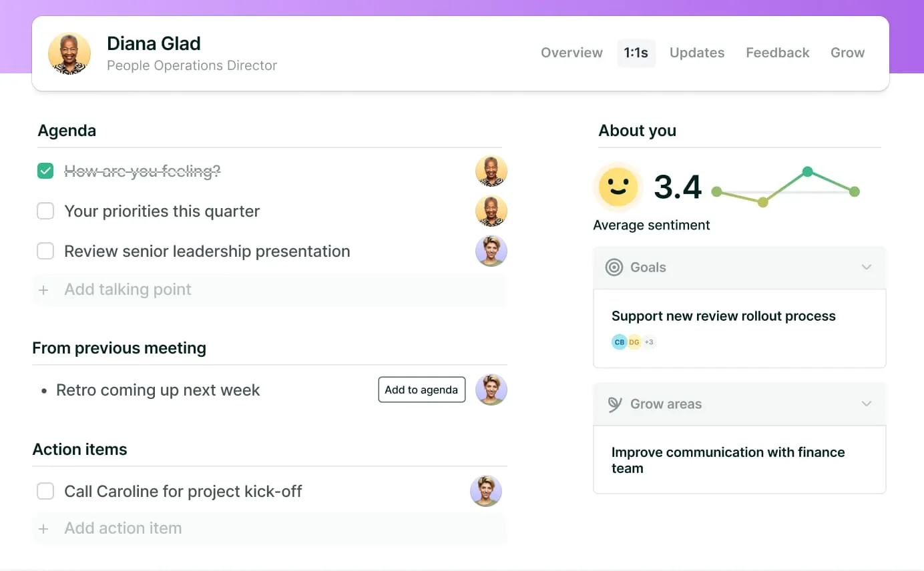The image size is (924, 571).
Task: Click the highest point on sentiment chart
Action: click(x=808, y=172)
